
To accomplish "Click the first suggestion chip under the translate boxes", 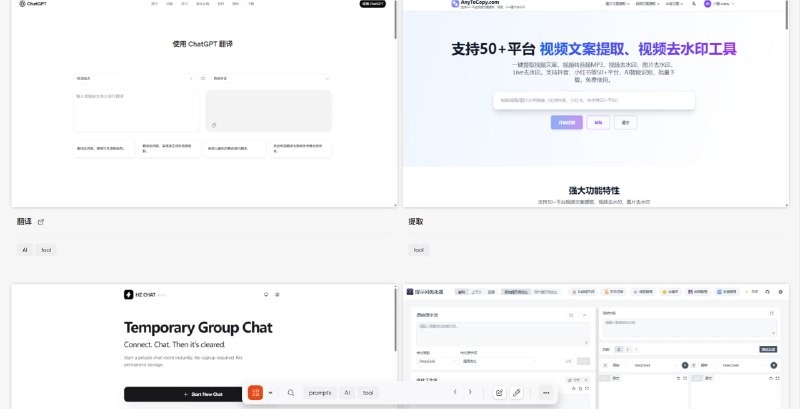I will click(x=105, y=148).
